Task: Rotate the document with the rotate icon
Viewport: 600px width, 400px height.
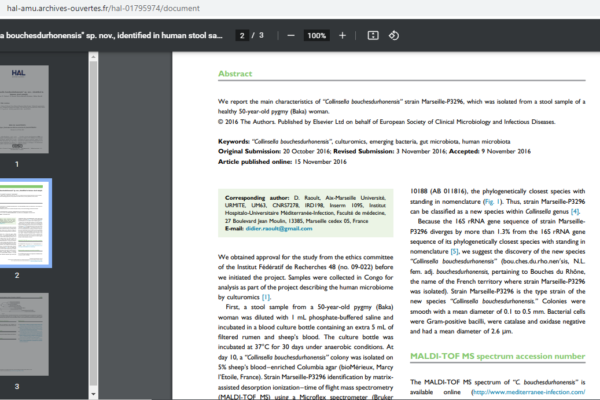Action: [x=394, y=36]
